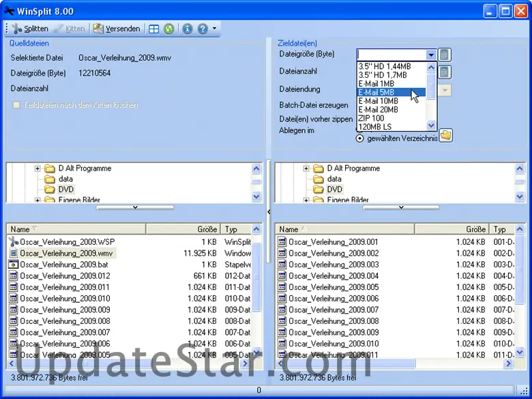This screenshot has height=399, width=532.
Task: Sort the left file list by Name
Action: pyautogui.click(x=76, y=229)
